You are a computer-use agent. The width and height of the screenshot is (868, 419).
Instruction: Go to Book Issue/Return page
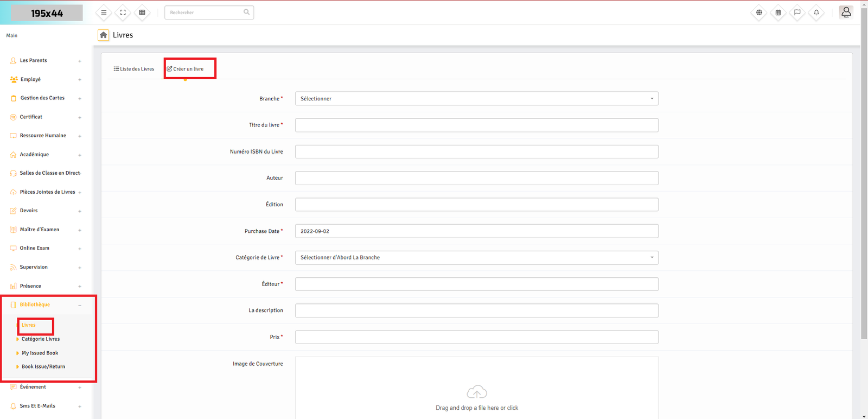pos(43,367)
